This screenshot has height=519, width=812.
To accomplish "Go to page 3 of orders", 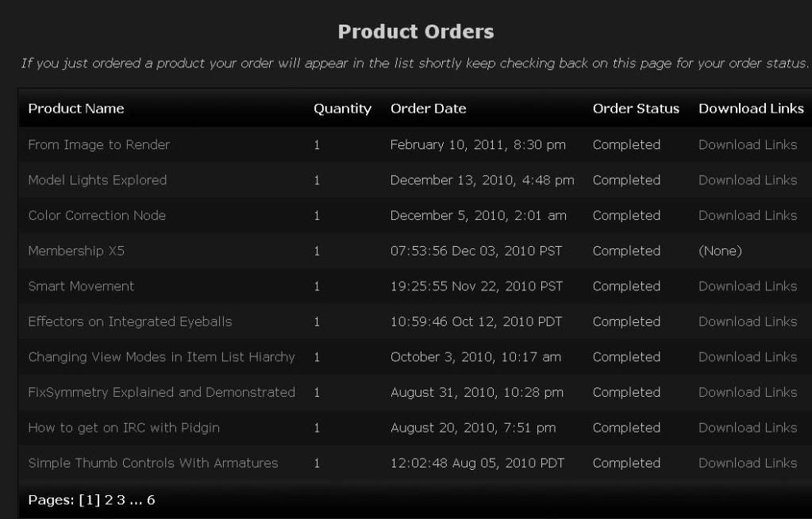I will click(x=121, y=501).
